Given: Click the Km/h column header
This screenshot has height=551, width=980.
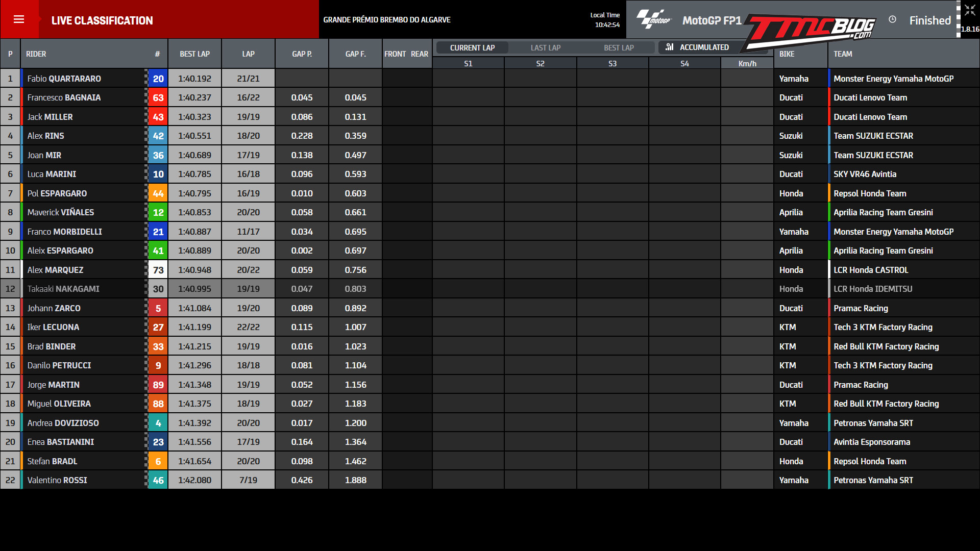Looking at the screenshot, I should point(747,63).
